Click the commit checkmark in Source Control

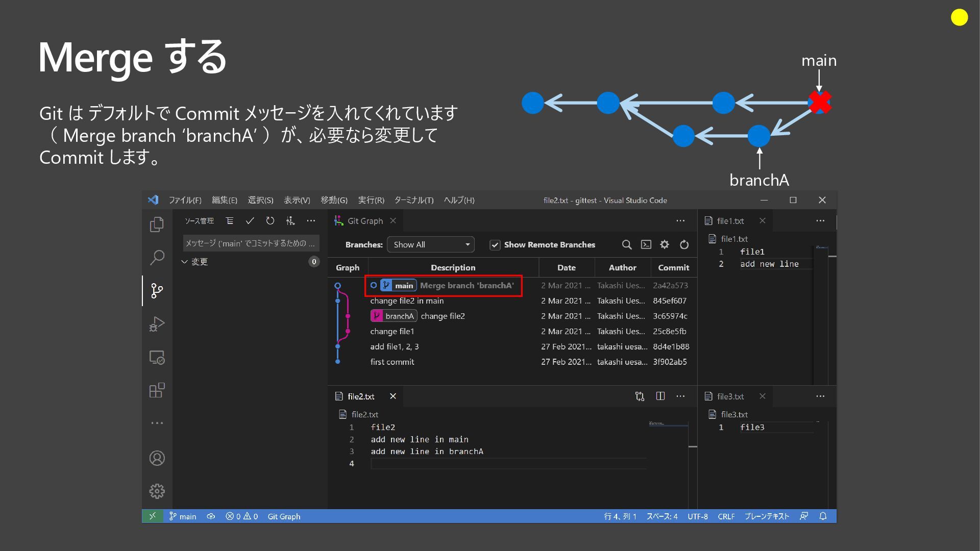[x=250, y=221]
